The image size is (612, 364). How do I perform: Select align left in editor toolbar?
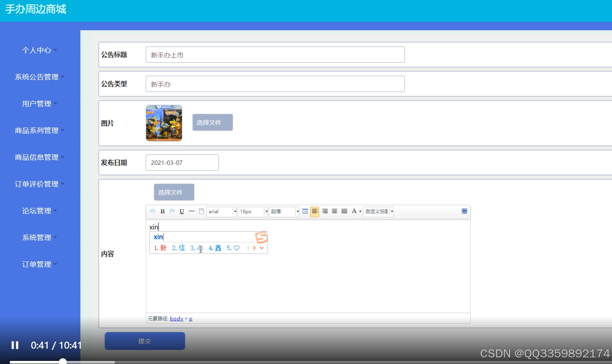coord(315,212)
